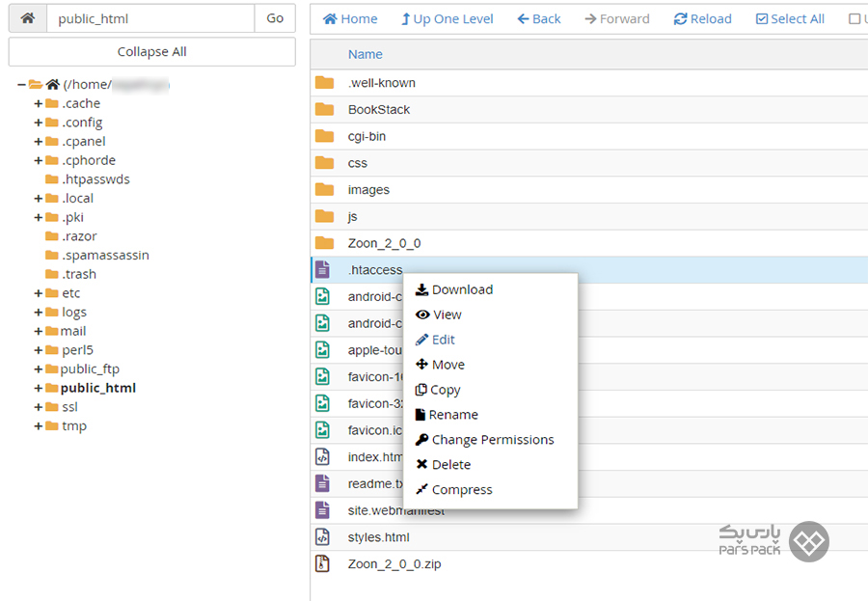Viewport: 868px width, 601px height.
Task: Choose Copy from the context menu
Action: pos(438,390)
